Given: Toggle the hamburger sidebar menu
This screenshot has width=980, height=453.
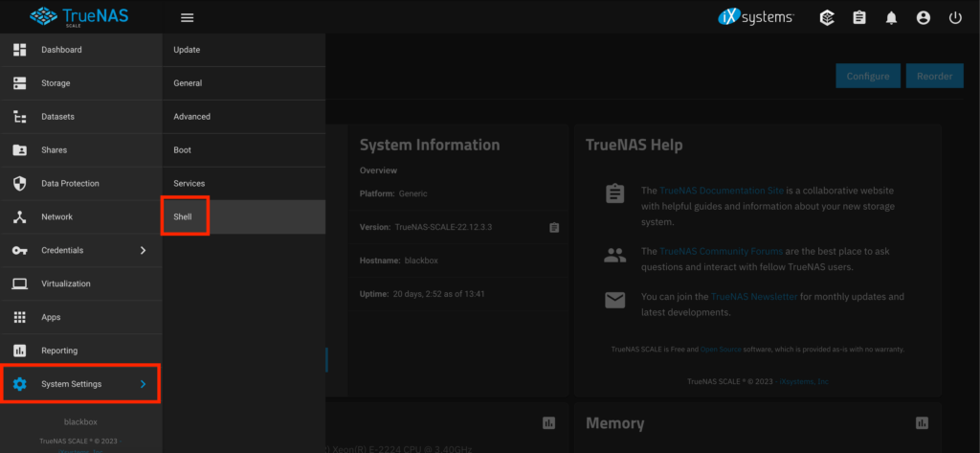Looking at the screenshot, I should 187,17.
